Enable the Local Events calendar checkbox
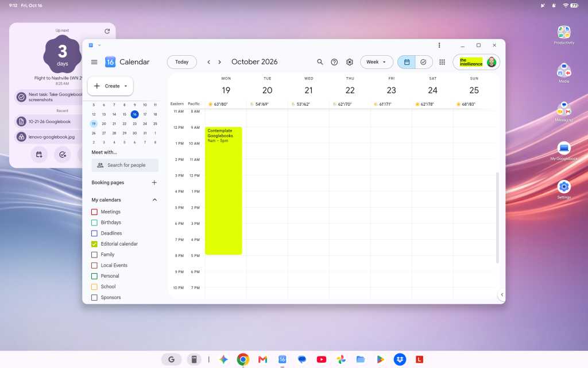 [95, 265]
